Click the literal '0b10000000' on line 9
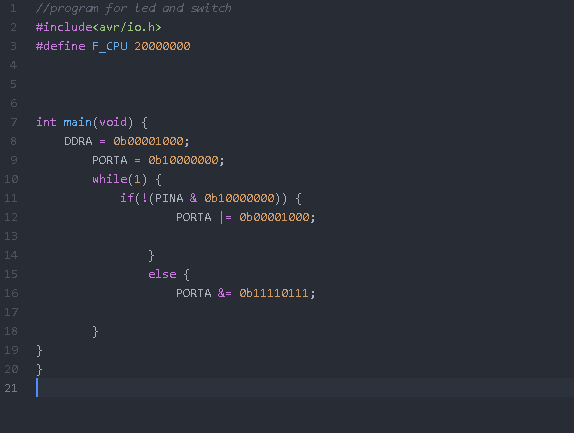Screen dimensions: 574x433 (x=183, y=160)
